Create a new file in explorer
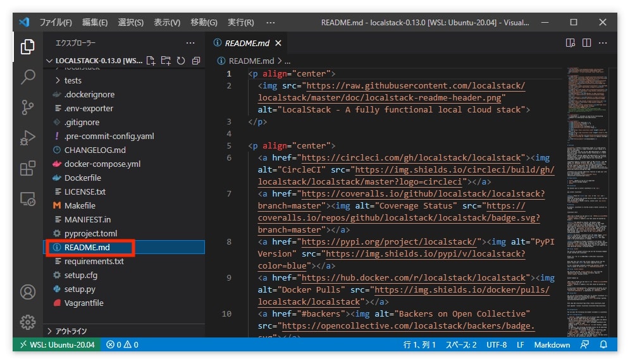The image size is (630, 364). [x=151, y=61]
